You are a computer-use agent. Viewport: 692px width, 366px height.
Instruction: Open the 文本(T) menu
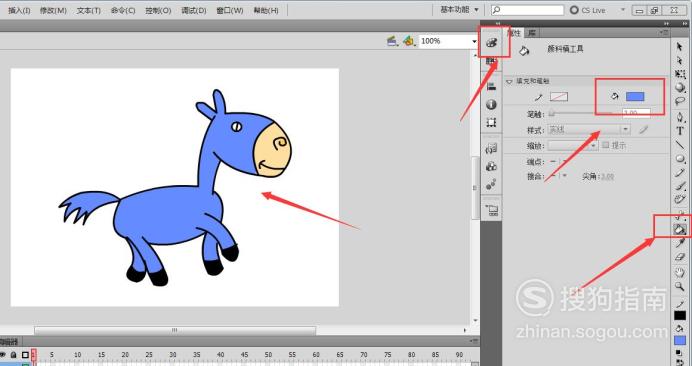coord(89,10)
